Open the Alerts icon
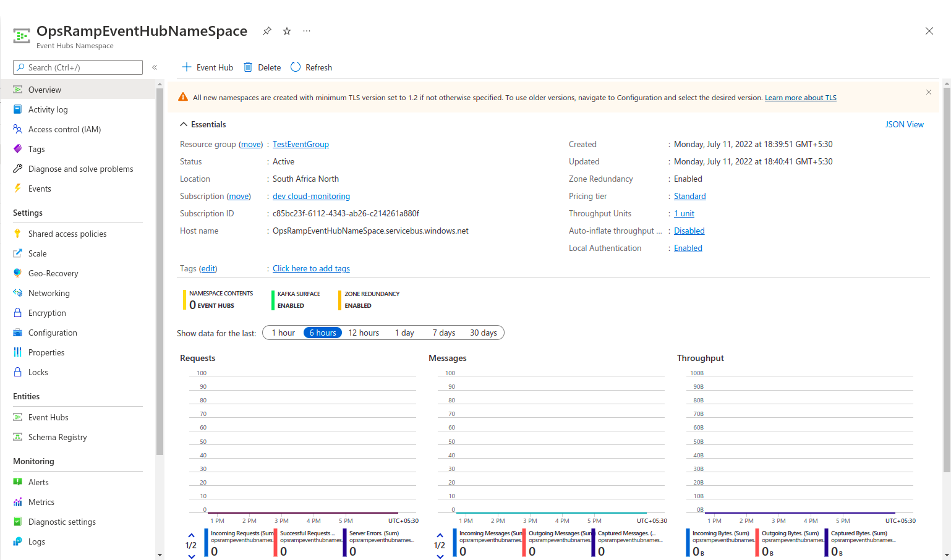 18,482
